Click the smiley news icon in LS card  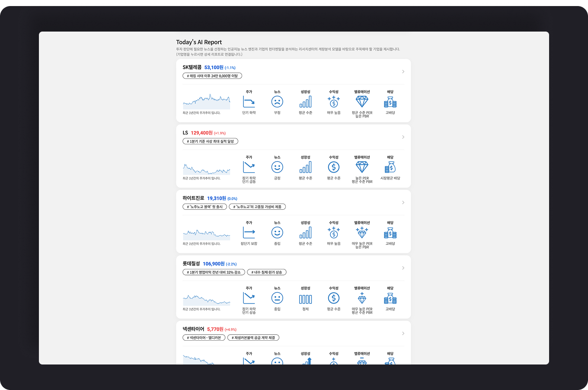277,167
